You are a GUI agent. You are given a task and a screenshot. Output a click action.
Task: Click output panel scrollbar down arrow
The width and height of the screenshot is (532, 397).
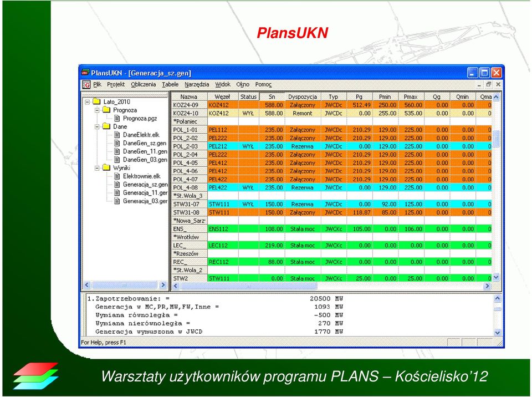coord(498,333)
